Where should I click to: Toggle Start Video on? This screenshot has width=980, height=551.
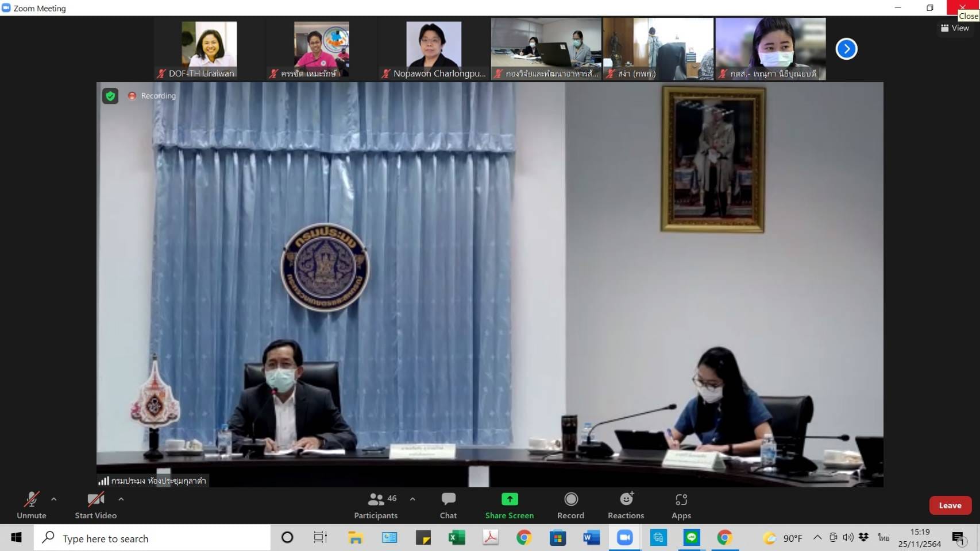coord(95,505)
